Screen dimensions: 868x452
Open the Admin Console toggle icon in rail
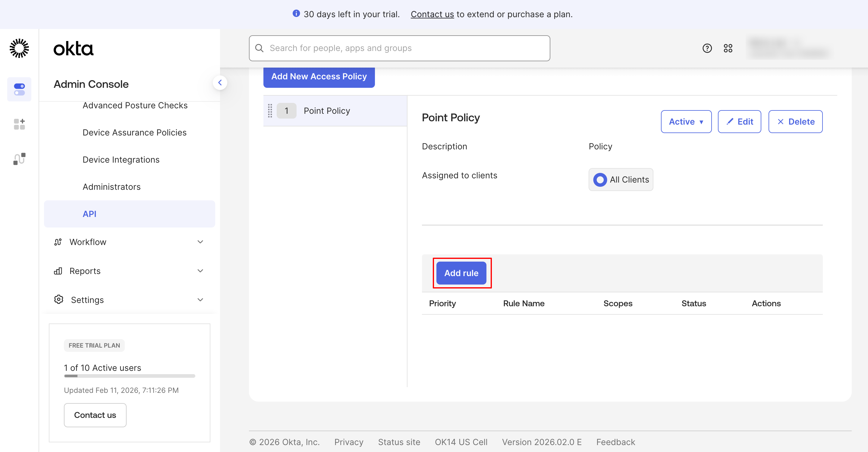click(x=19, y=89)
